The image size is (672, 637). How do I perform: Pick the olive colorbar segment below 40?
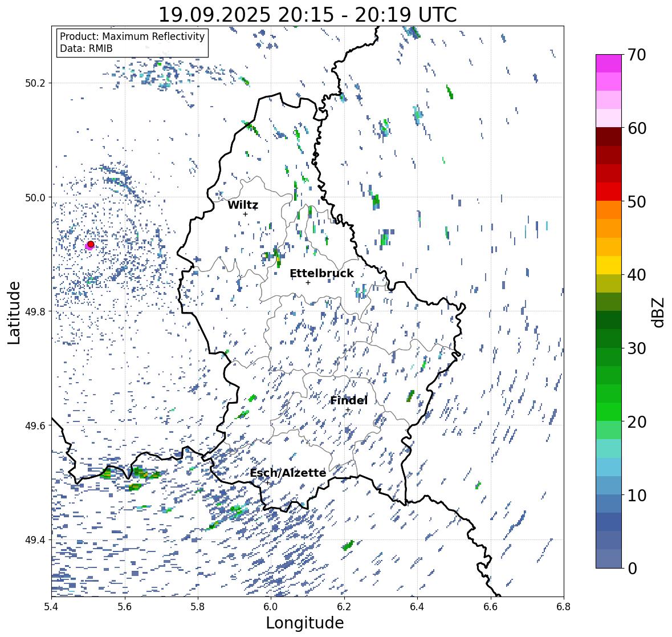pos(609,283)
